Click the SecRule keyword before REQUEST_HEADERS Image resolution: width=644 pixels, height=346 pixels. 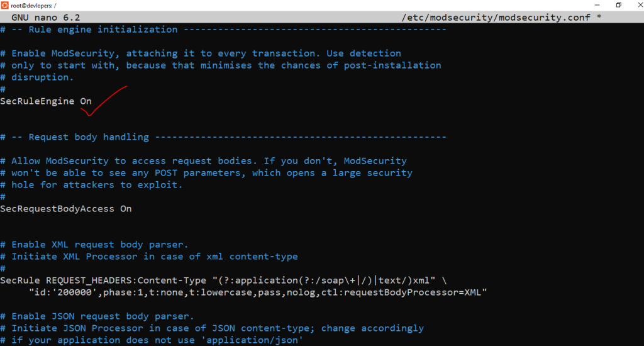(19, 280)
